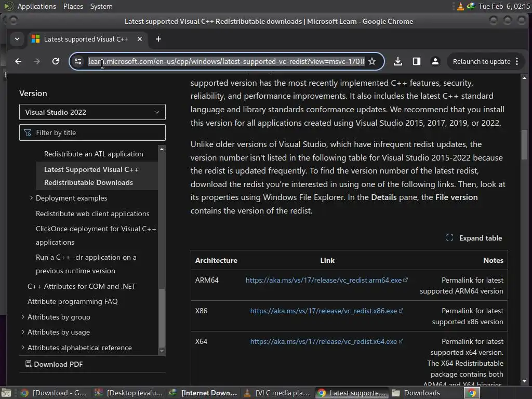Click the Filter by title input
The height and width of the screenshot is (399, 532).
(92, 132)
